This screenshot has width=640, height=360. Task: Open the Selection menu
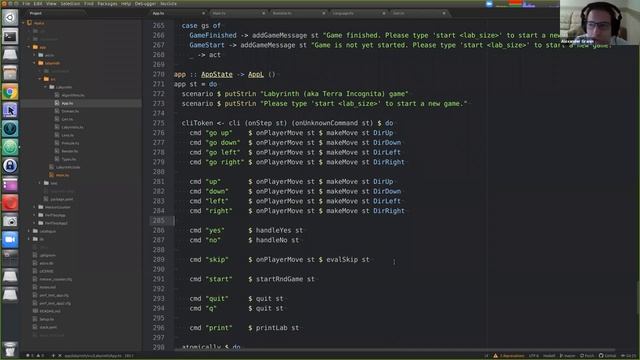click(70, 4)
